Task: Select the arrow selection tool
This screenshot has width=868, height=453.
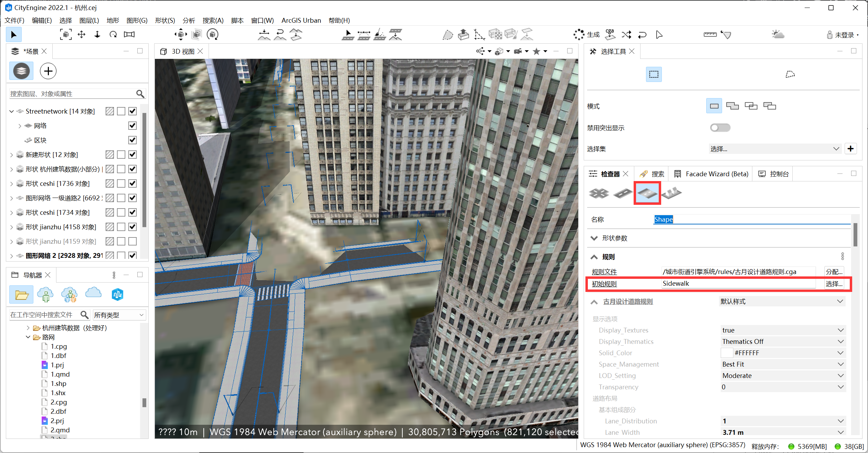Action: pyautogui.click(x=14, y=35)
